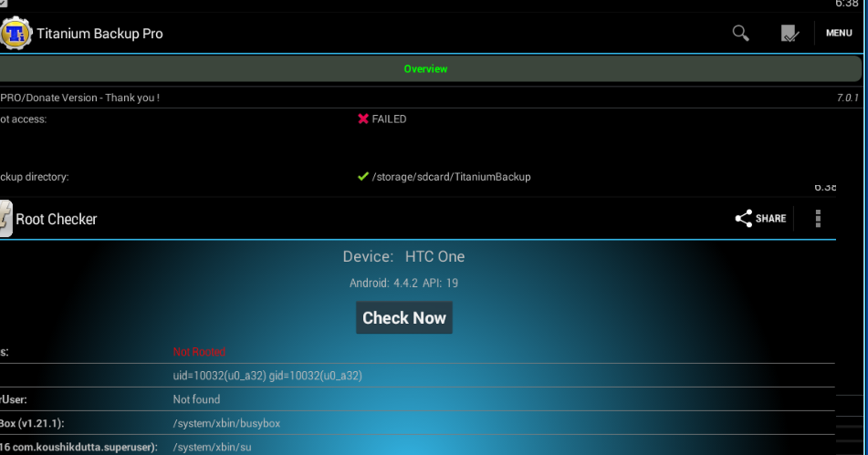Select the Overview tab
The width and height of the screenshot is (868, 455).
tap(425, 69)
